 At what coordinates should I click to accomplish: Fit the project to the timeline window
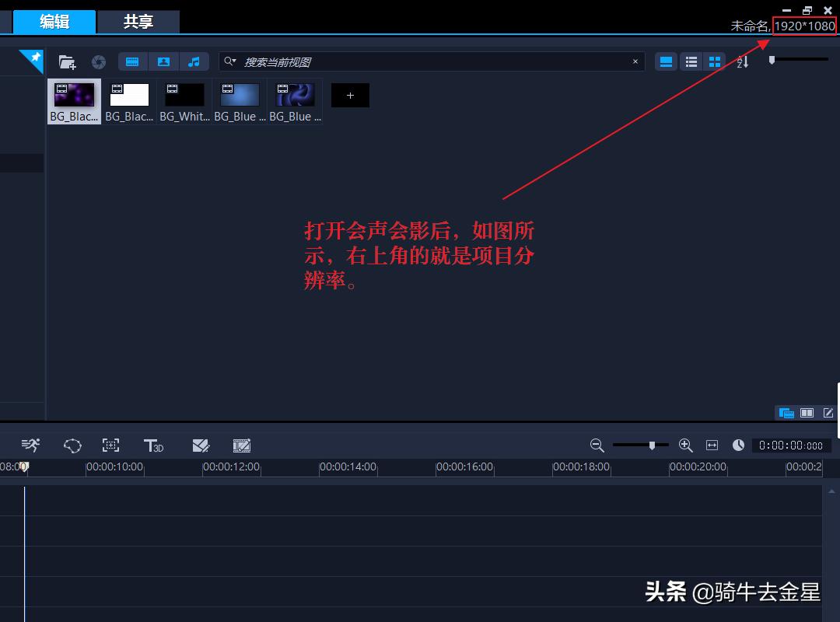coord(711,445)
